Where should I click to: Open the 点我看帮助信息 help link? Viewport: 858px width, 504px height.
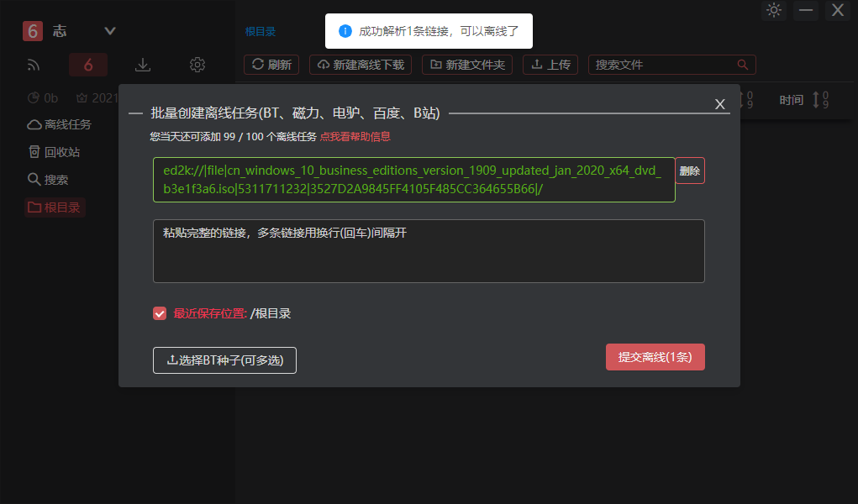tap(355, 136)
